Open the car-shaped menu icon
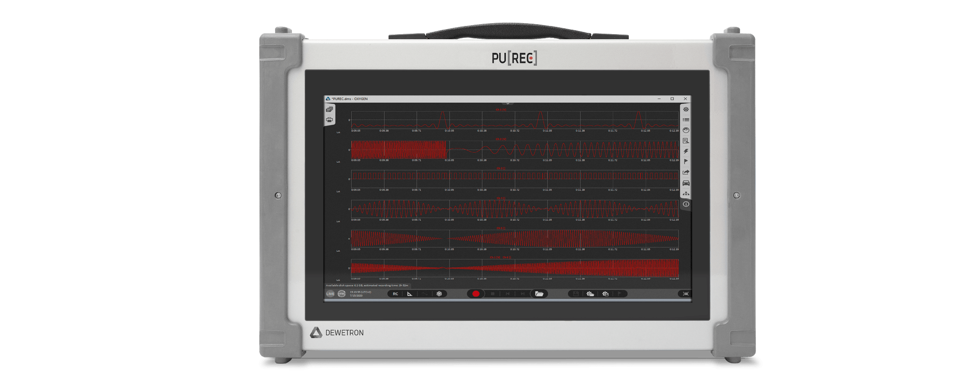 (686, 183)
